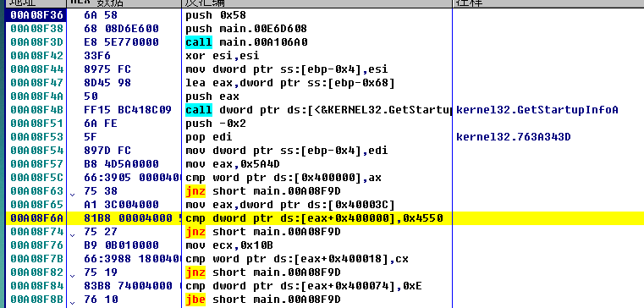Click xor esi,esi instruction

[223, 56]
